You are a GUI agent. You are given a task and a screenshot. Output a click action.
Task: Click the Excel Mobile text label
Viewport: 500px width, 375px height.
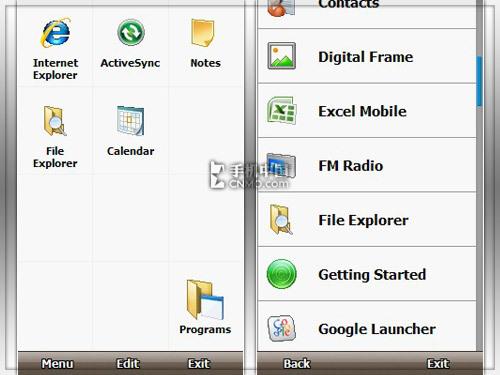(362, 111)
